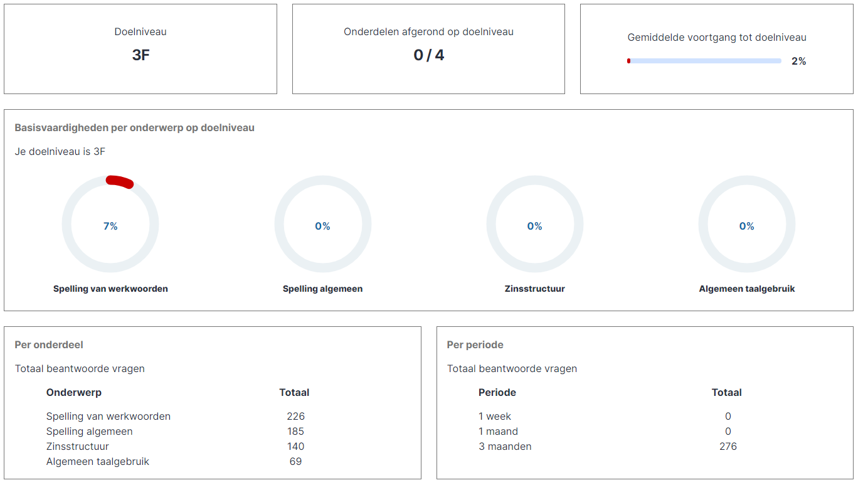Image resolution: width=868 pixels, height=485 pixels.
Task: Click the Gemiddelde voortgang progress bar
Action: click(704, 61)
